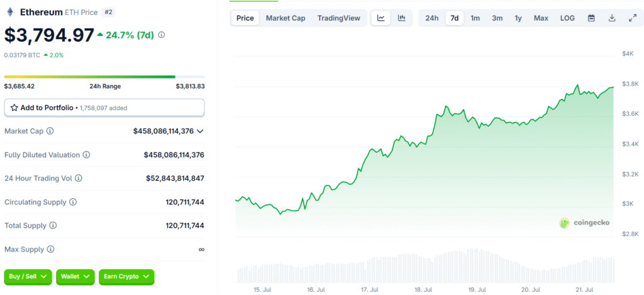Click the 0.03179 BTC value
The width and height of the screenshot is (644, 295).
22,55
